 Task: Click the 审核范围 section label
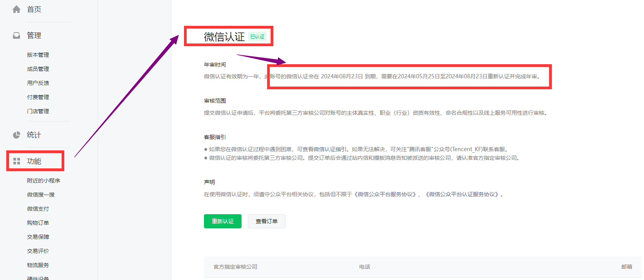pyautogui.click(x=215, y=101)
